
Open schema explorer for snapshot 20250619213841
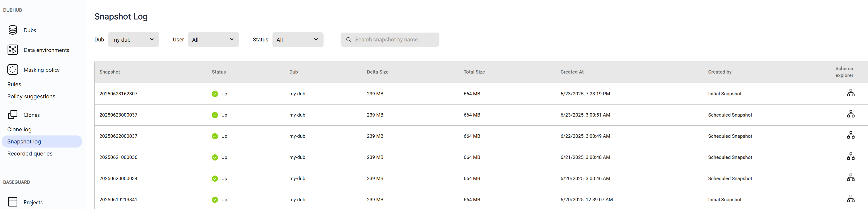(851, 199)
